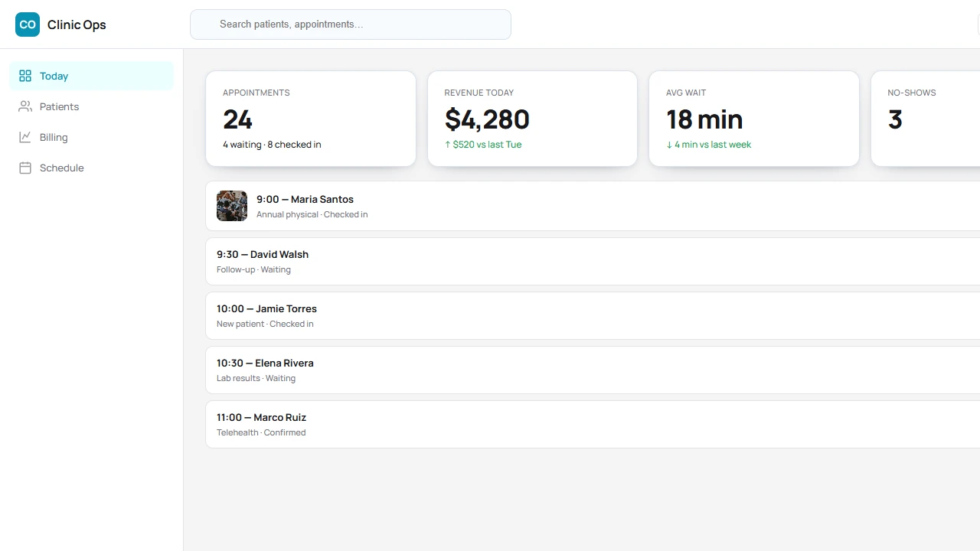The width and height of the screenshot is (980, 551).
Task: Select Maria Santos avatar thumbnail
Action: [232, 206]
